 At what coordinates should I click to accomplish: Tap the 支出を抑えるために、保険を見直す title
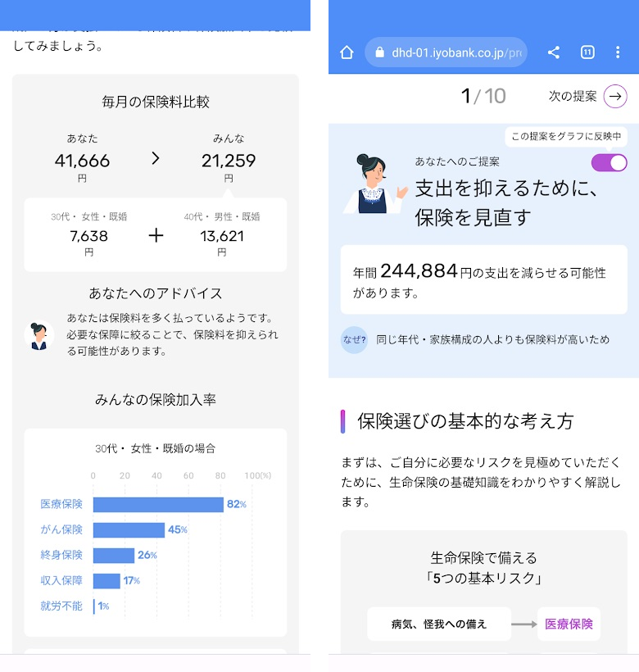point(505,202)
